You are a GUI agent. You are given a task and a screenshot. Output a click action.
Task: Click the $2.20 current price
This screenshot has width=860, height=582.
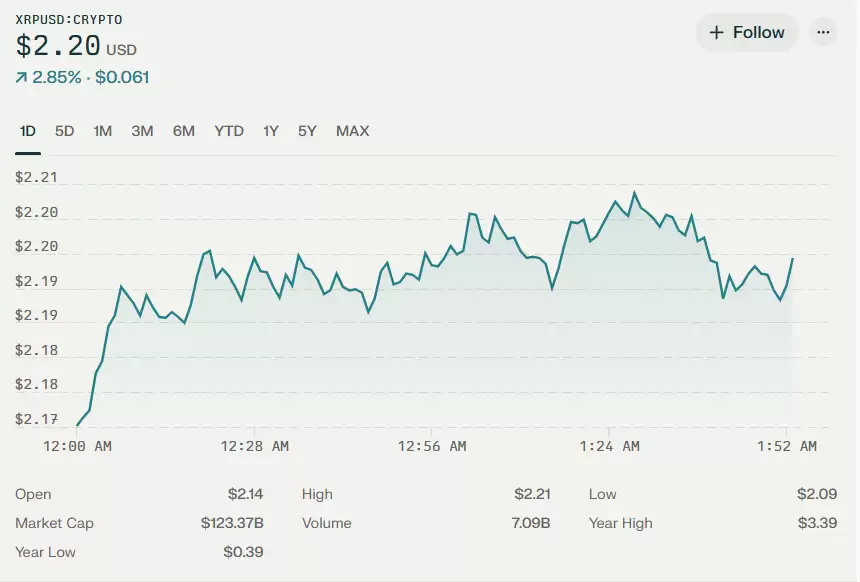(58, 46)
